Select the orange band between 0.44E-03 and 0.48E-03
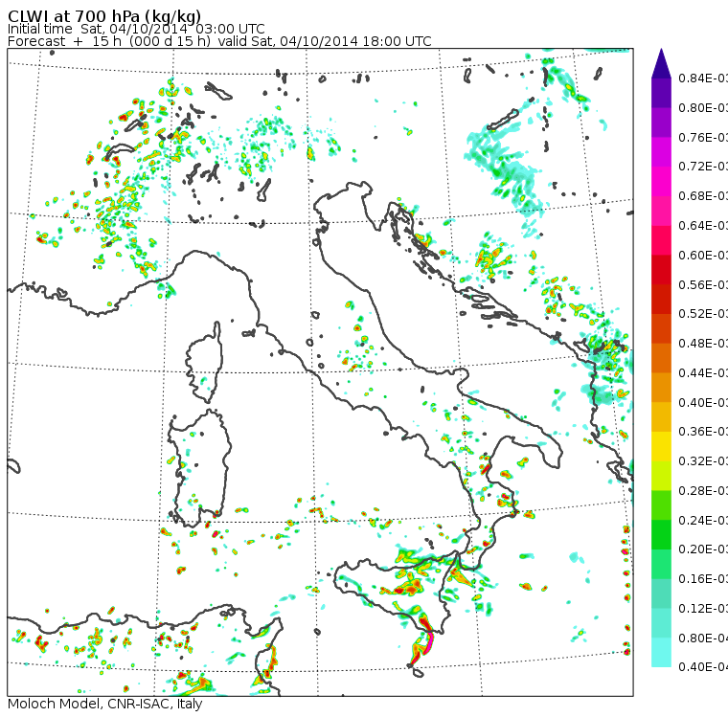728x717 pixels. [x=661, y=358]
